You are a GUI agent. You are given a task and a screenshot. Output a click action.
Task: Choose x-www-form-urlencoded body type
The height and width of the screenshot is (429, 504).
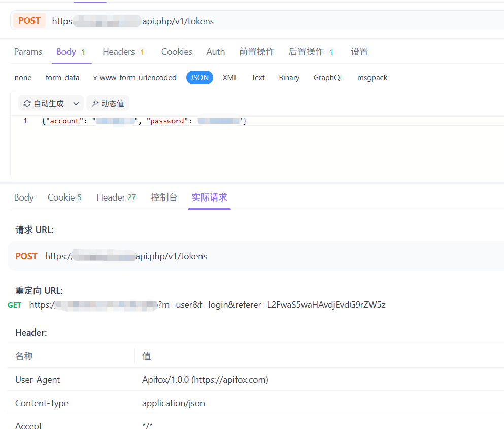(x=135, y=78)
